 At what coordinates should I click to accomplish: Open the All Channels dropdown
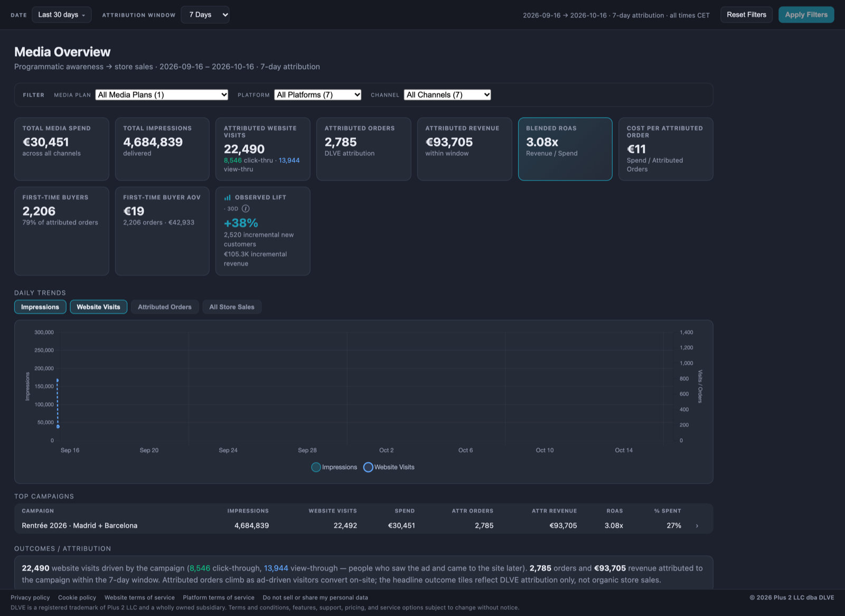447,95
